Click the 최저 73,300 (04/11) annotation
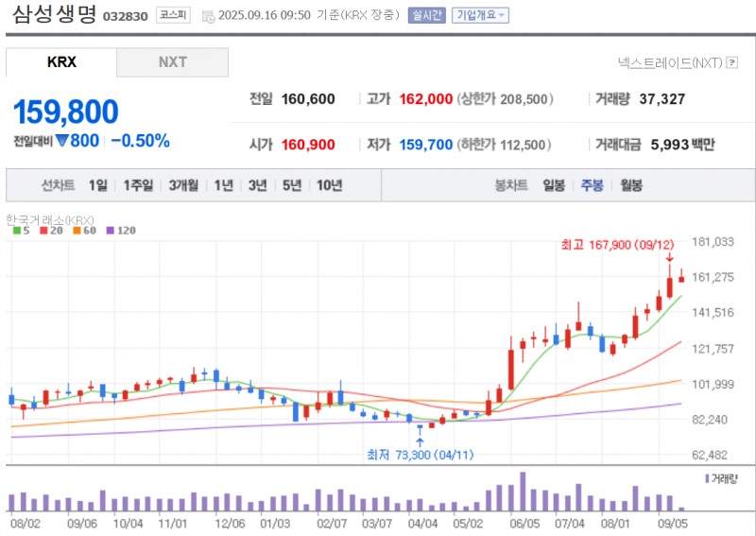 pyautogui.click(x=420, y=455)
